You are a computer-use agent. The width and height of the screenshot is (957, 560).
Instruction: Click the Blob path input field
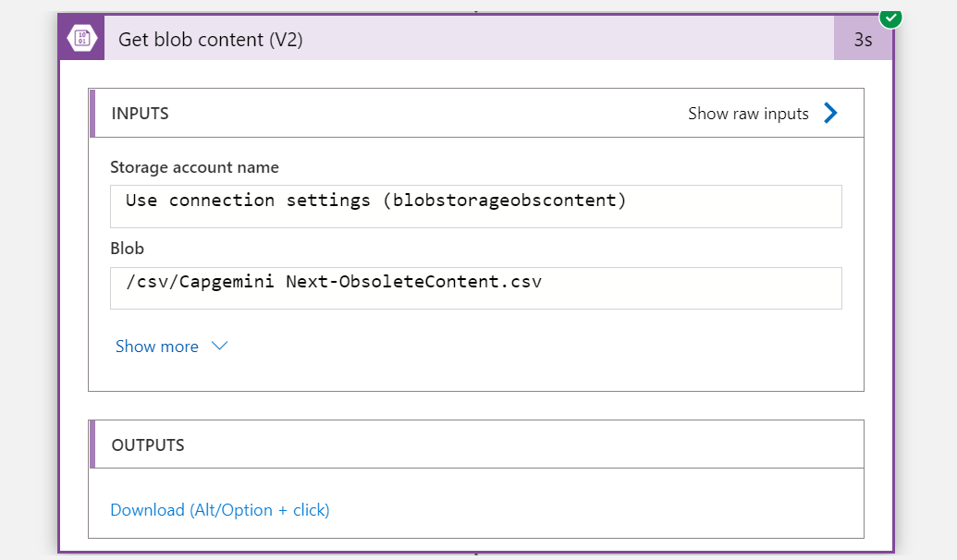(476, 287)
